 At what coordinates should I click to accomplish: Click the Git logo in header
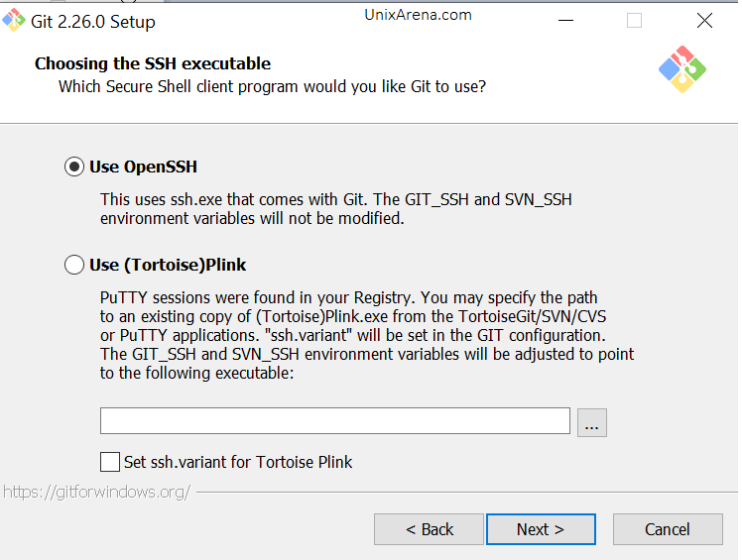click(682, 69)
